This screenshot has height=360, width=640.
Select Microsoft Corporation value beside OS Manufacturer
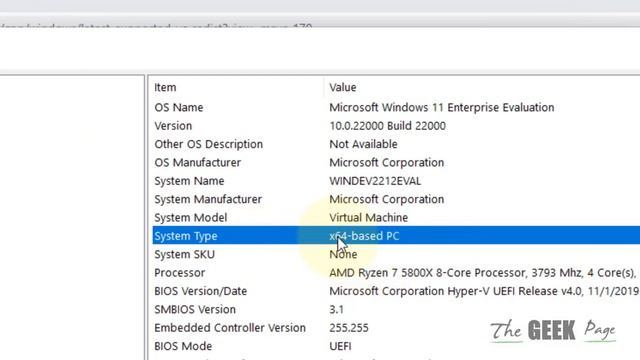[x=387, y=162]
